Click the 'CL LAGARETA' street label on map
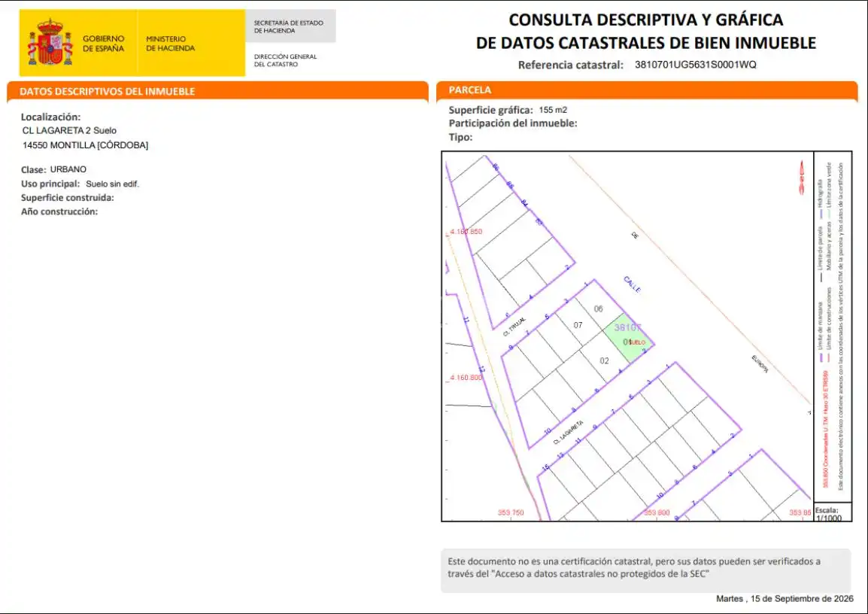Image resolution: width=868 pixels, height=614 pixels. (x=569, y=433)
